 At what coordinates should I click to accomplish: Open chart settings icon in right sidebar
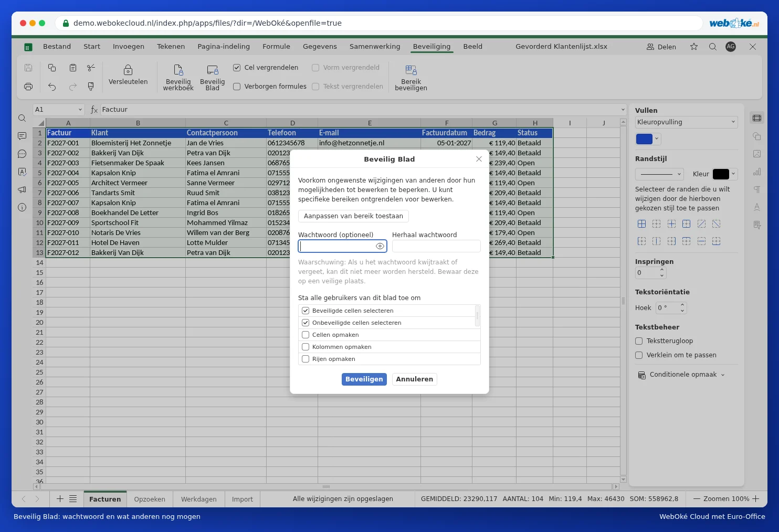pos(757,172)
